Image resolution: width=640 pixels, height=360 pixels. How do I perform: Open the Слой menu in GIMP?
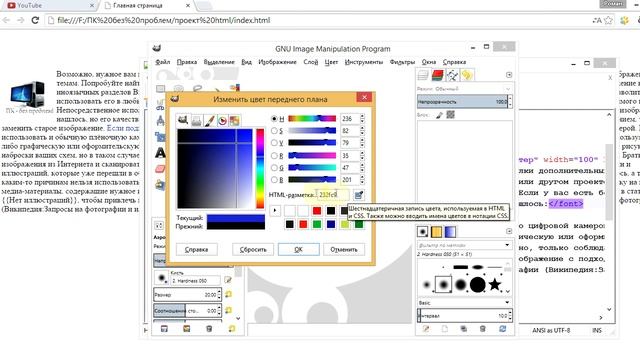[x=311, y=62]
